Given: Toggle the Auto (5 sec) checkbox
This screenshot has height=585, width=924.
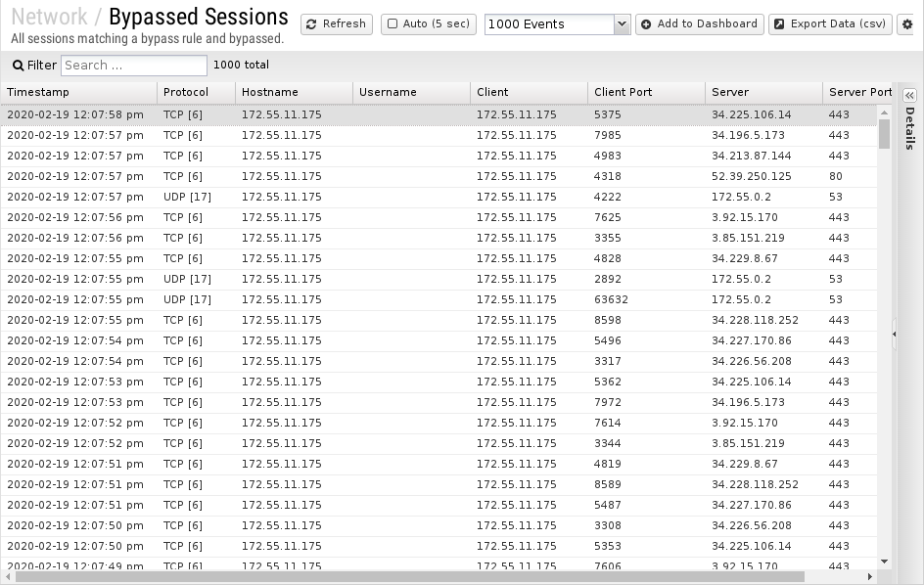Looking at the screenshot, I should [x=393, y=24].
